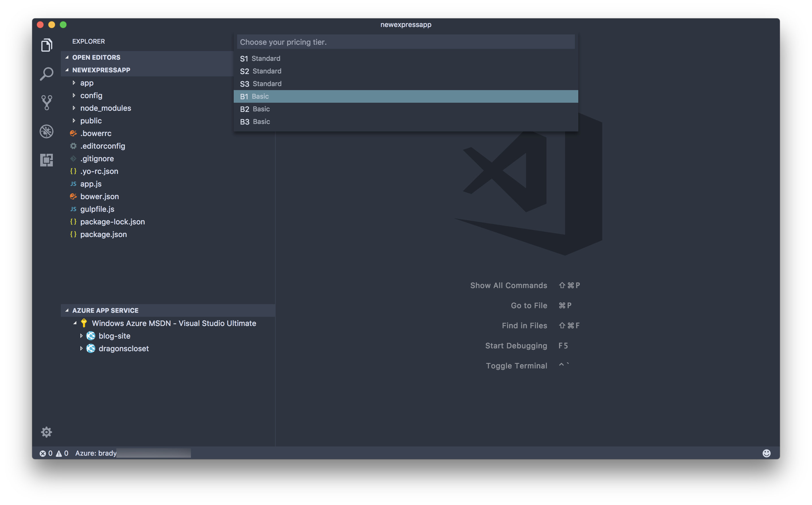This screenshot has height=505, width=812.
Task: Select B1 Basic pricing tier
Action: pyautogui.click(x=406, y=96)
